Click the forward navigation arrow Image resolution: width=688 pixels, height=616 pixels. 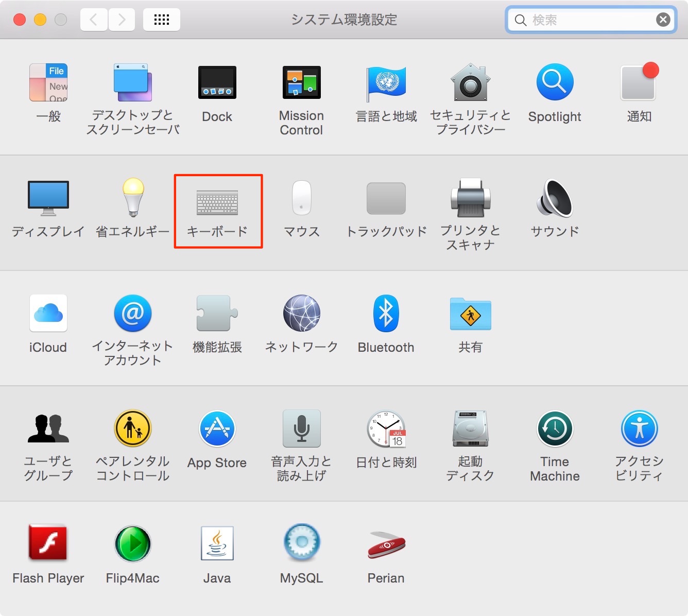pyautogui.click(x=122, y=20)
